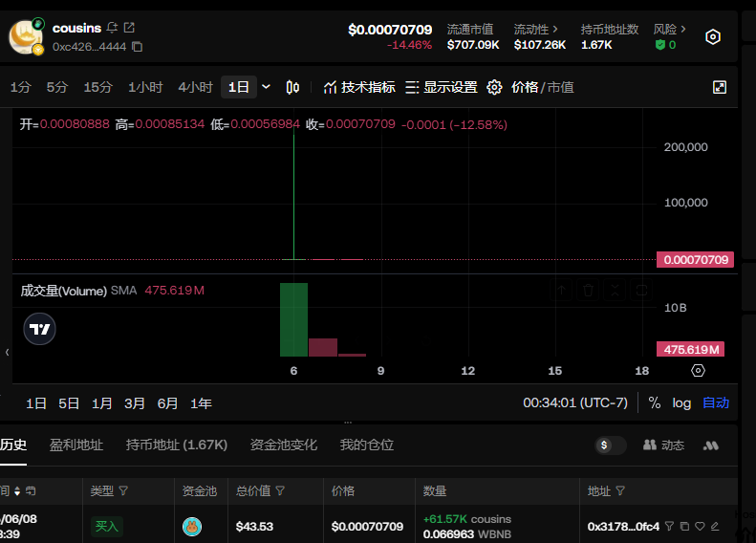Click the 动态 activity button
The width and height of the screenshot is (756, 543).
click(x=663, y=445)
